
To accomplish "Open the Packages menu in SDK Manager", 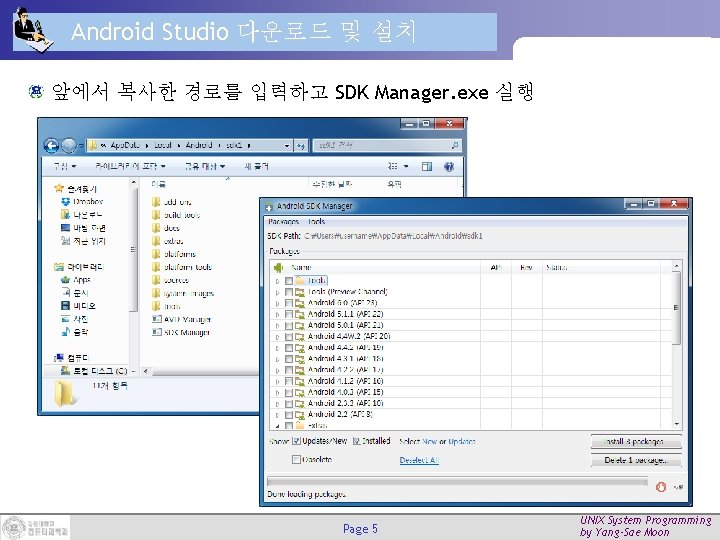I will 283,222.
